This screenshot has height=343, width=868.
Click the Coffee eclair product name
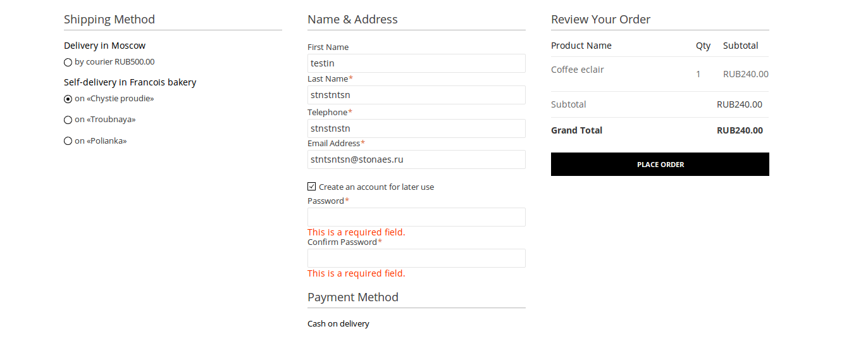[x=578, y=70]
